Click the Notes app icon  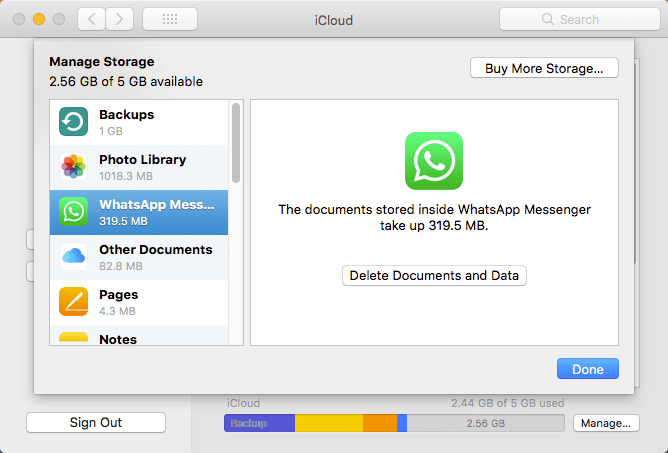(73, 338)
